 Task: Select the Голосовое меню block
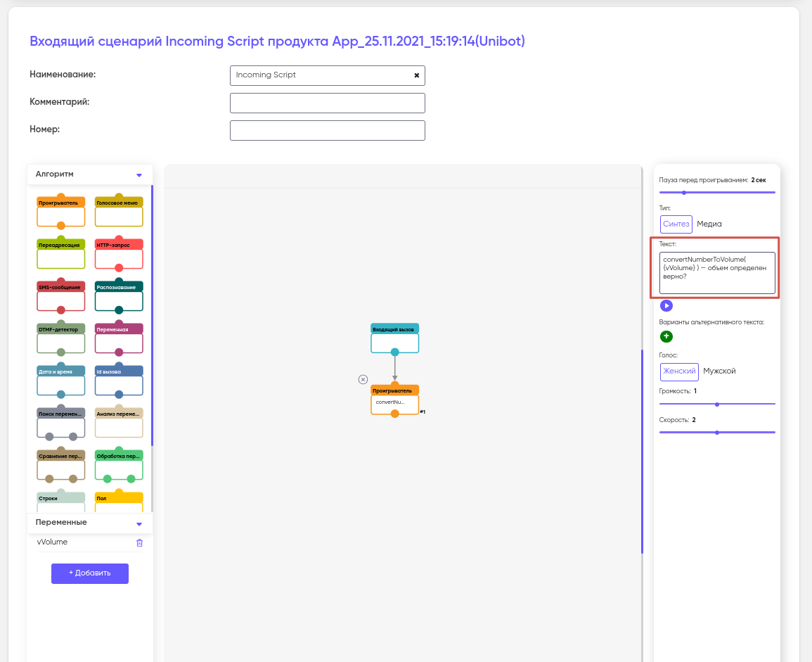tap(119, 212)
